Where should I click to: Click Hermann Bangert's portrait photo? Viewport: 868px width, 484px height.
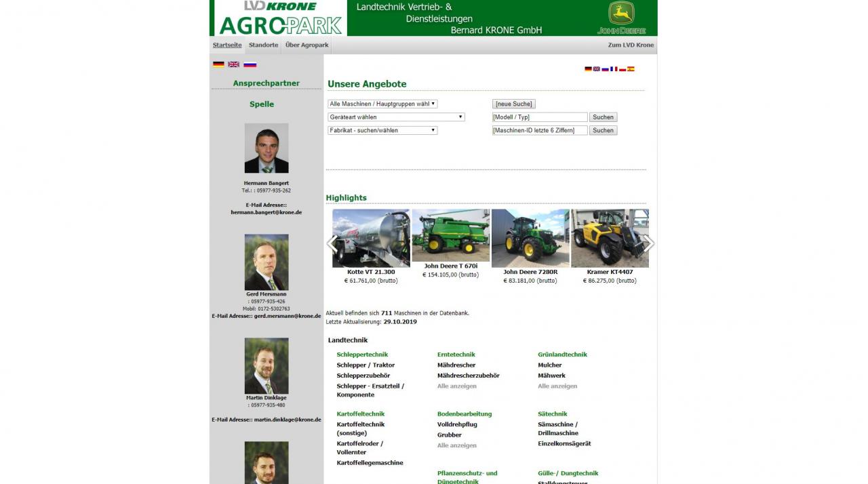coord(267,148)
